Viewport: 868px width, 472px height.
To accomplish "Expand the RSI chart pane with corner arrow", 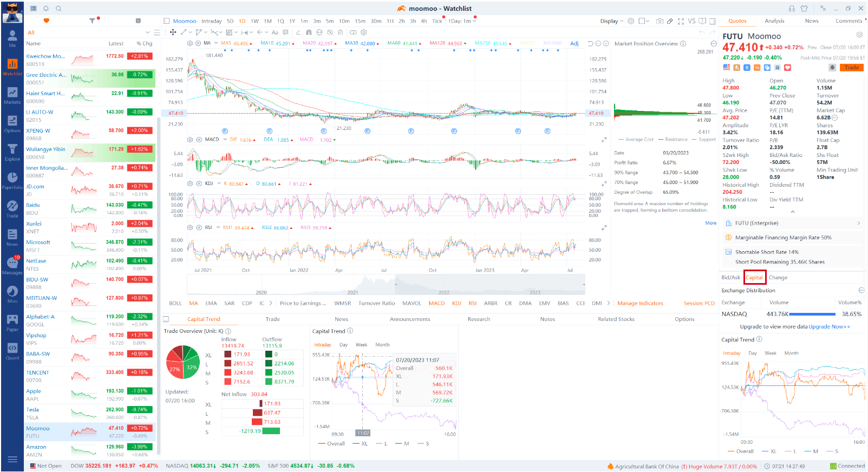I will click(604, 228).
